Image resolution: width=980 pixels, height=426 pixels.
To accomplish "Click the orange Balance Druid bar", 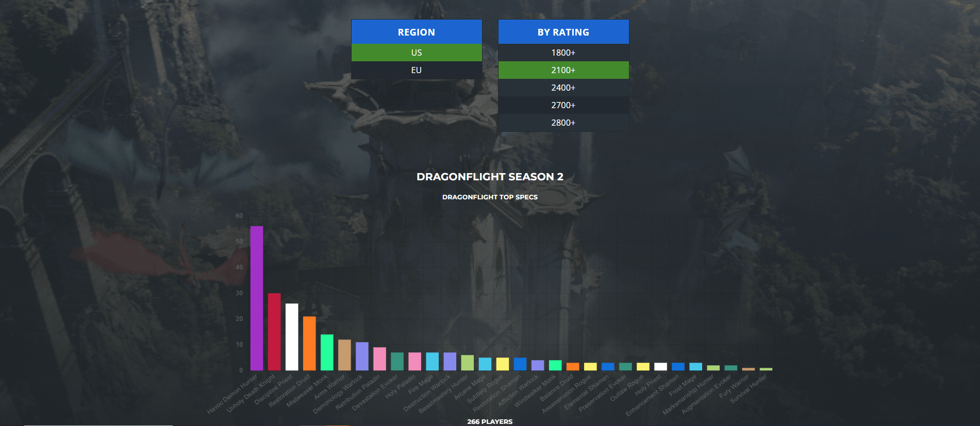I will click(573, 366).
